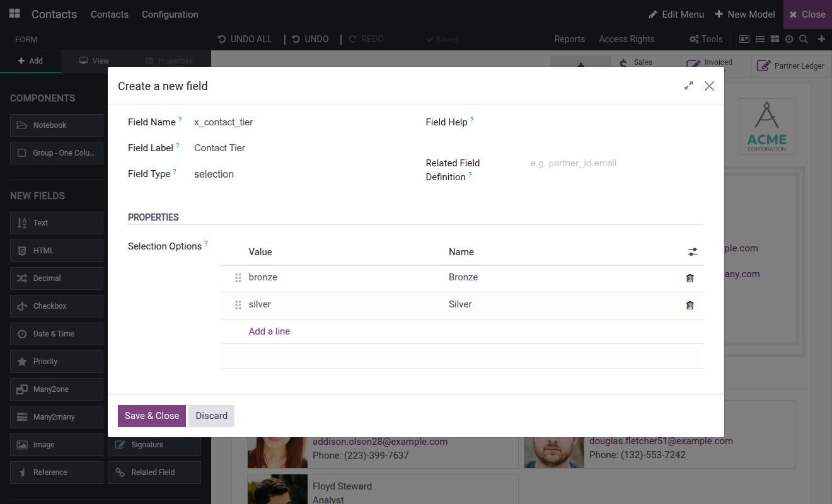This screenshot has height=504, width=832.
Task: Switch to kanban view icon
Action: (775, 39)
